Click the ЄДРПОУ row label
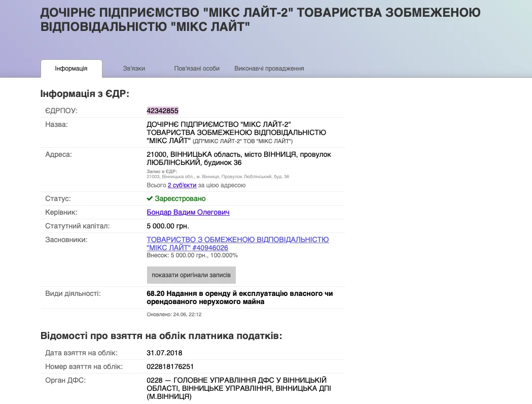 click(61, 111)
